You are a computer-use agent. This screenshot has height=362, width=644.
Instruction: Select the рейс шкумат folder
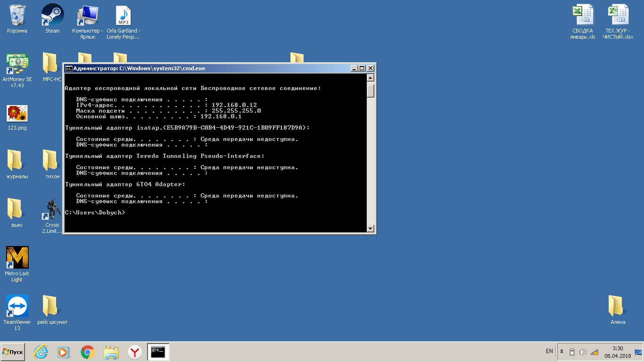pyautogui.click(x=52, y=310)
